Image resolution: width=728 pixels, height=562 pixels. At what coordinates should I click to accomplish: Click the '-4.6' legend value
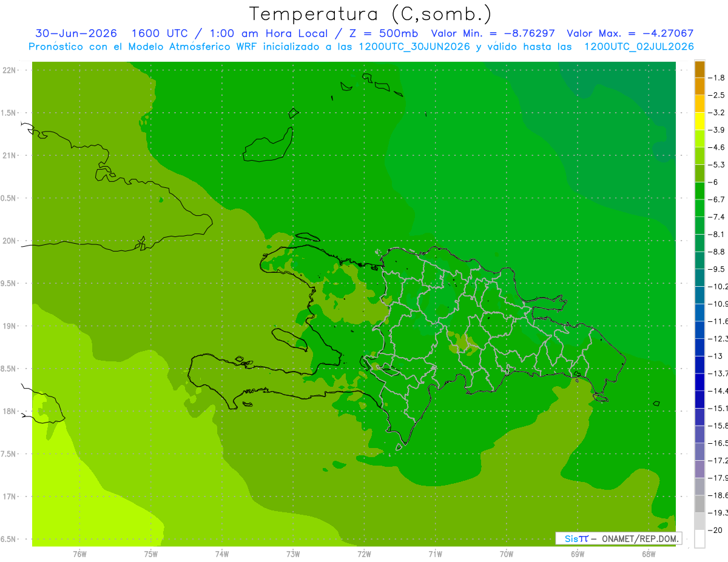(717, 148)
